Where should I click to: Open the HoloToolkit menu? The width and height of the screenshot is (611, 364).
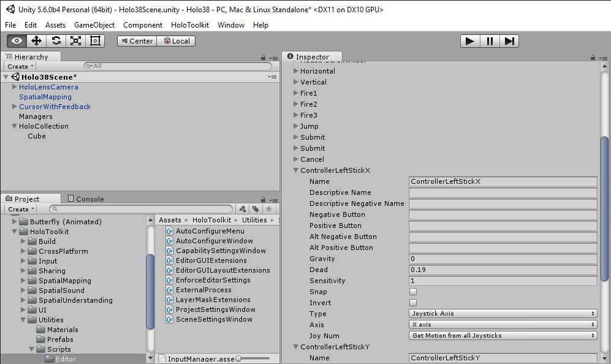click(189, 25)
